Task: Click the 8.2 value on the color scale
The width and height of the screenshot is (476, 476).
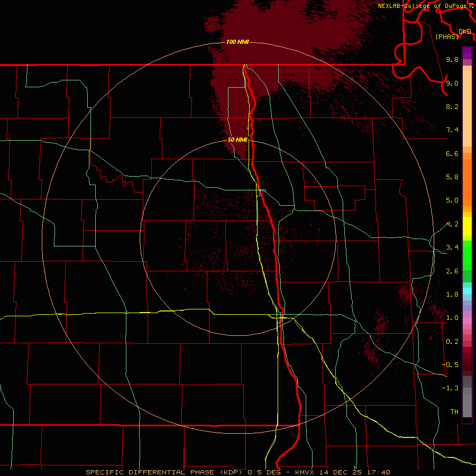Action: (x=452, y=106)
